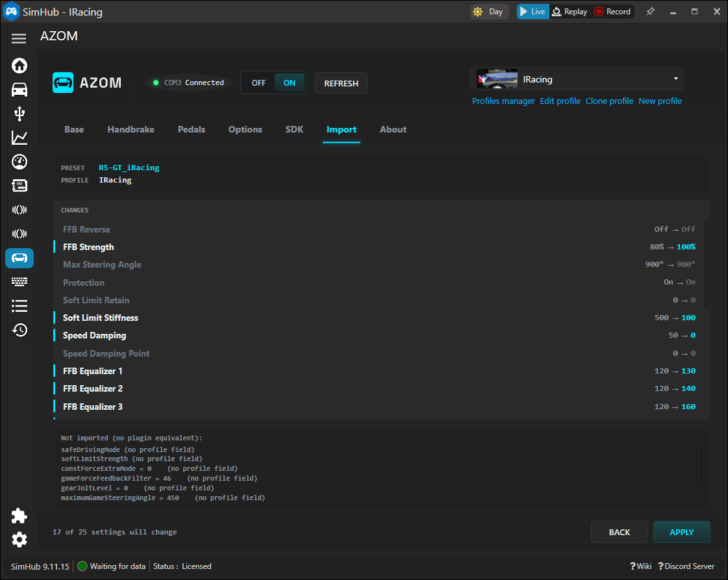Viewport: 728px width, 580px height.
Task: Open the second shake vibration sidebar icon
Action: coord(19,234)
